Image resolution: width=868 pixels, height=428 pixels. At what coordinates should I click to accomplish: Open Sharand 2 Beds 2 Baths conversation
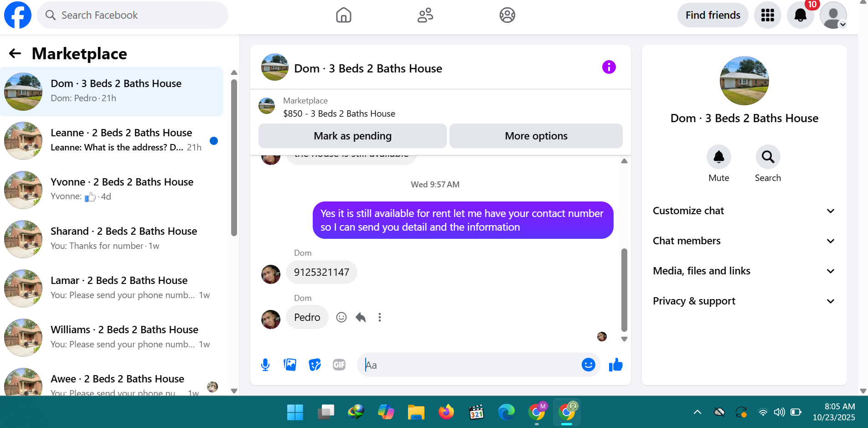[112, 239]
